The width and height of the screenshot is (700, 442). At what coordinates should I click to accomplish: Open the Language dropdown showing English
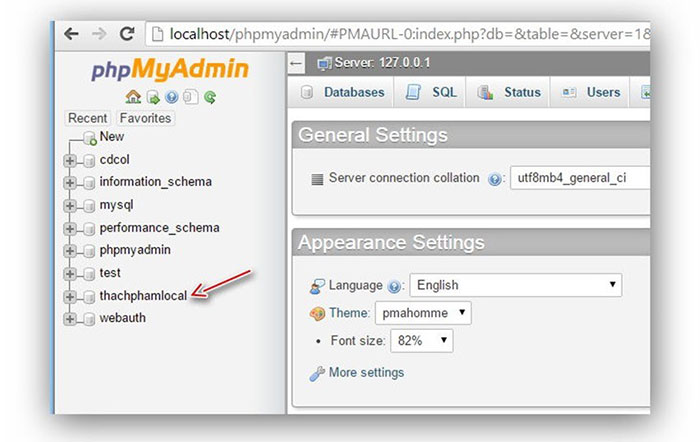[x=516, y=285]
